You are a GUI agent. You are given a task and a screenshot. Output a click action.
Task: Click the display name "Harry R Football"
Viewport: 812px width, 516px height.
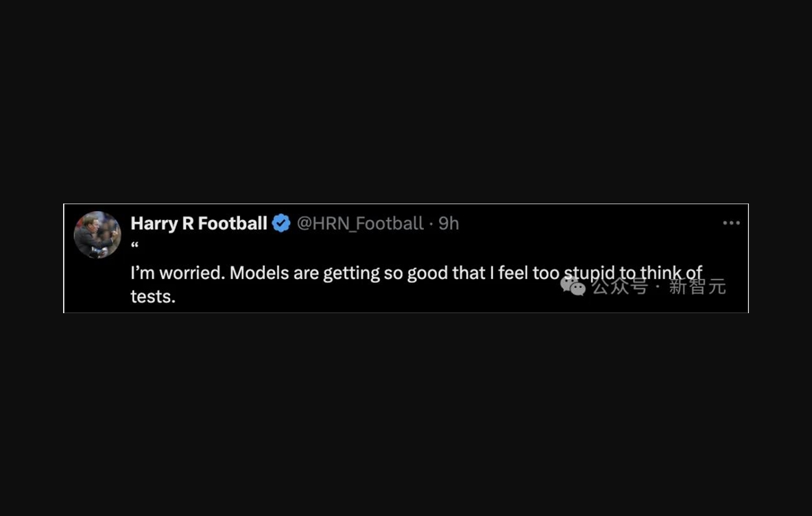pos(199,223)
